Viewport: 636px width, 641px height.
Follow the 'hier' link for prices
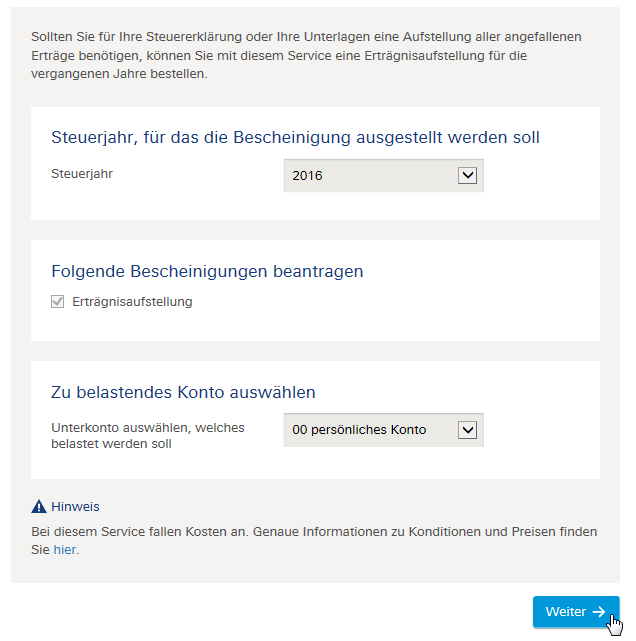point(65,549)
